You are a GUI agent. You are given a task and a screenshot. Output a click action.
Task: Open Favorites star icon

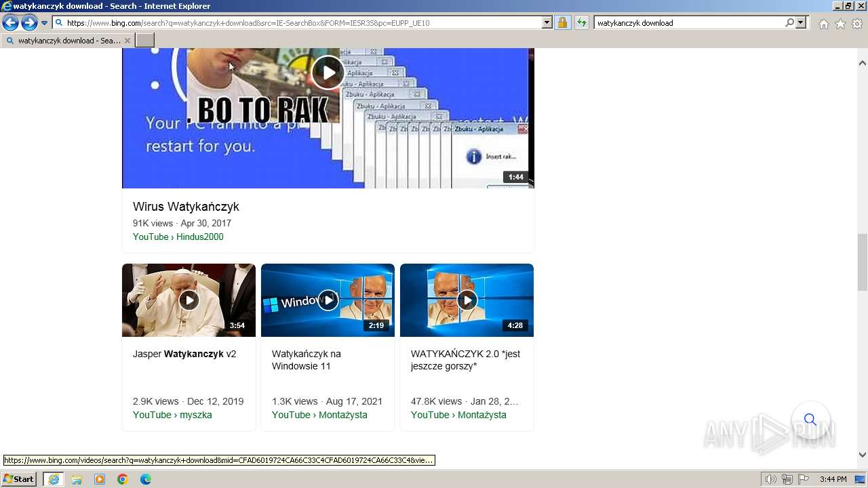(840, 24)
